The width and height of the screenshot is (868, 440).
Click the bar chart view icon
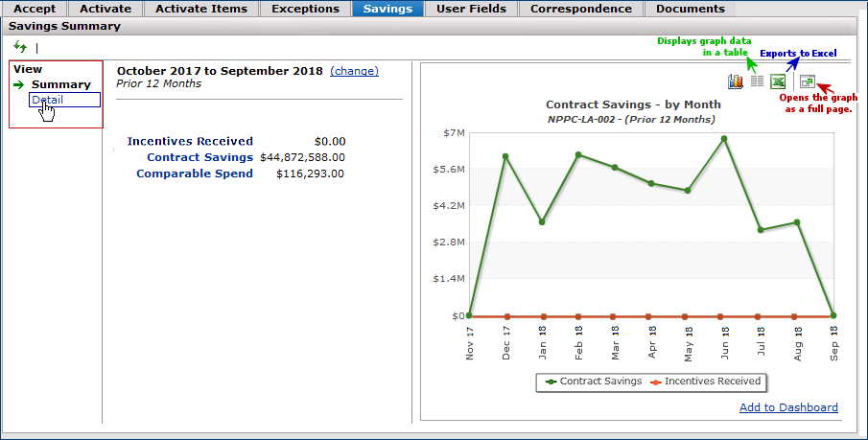click(736, 82)
